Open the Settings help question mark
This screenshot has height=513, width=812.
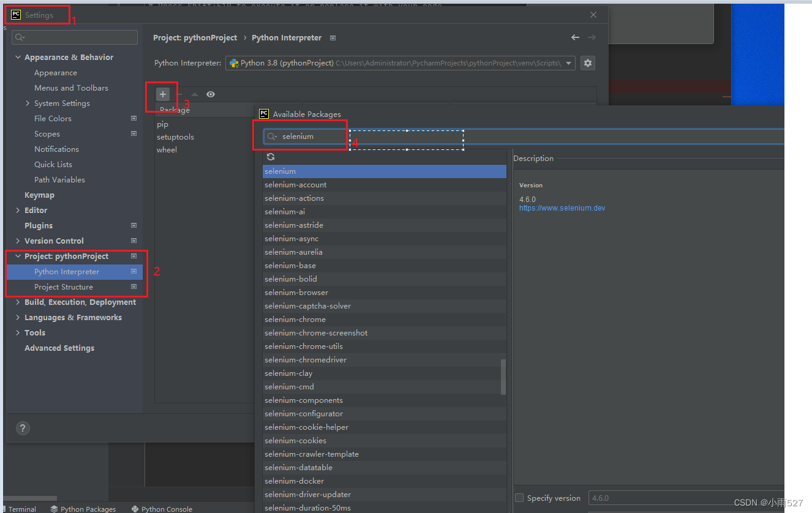23,428
